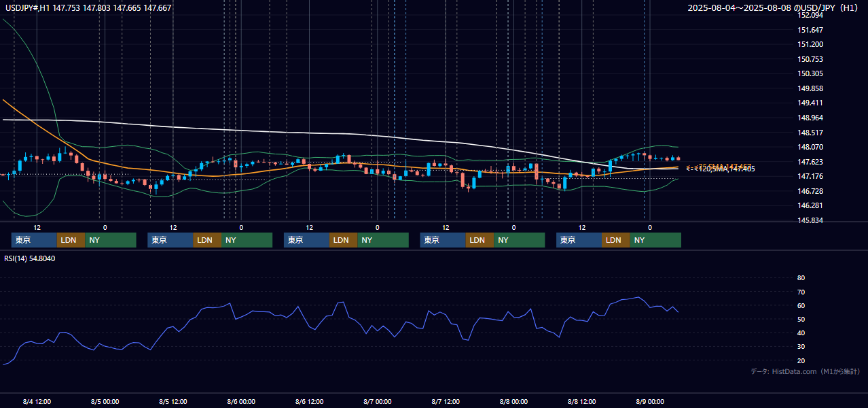This screenshot has width=868, height=408.
Task: Click the 146.281 price axis label
Action: click(810, 205)
